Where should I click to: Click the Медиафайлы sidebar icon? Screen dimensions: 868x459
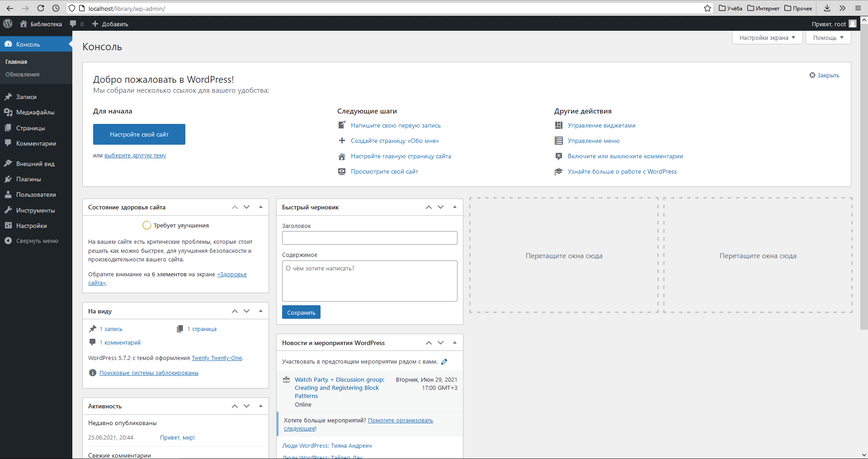[8, 112]
